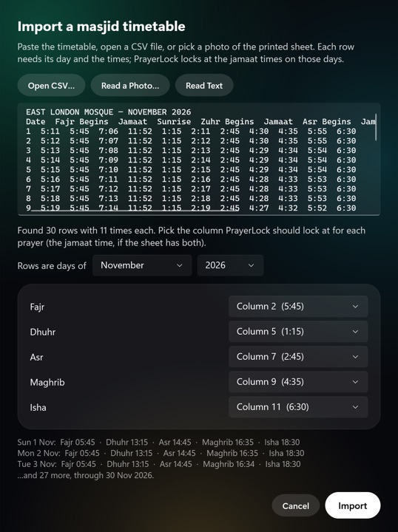Click the 'Mon 2 Nov' preview row

(161, 453)
